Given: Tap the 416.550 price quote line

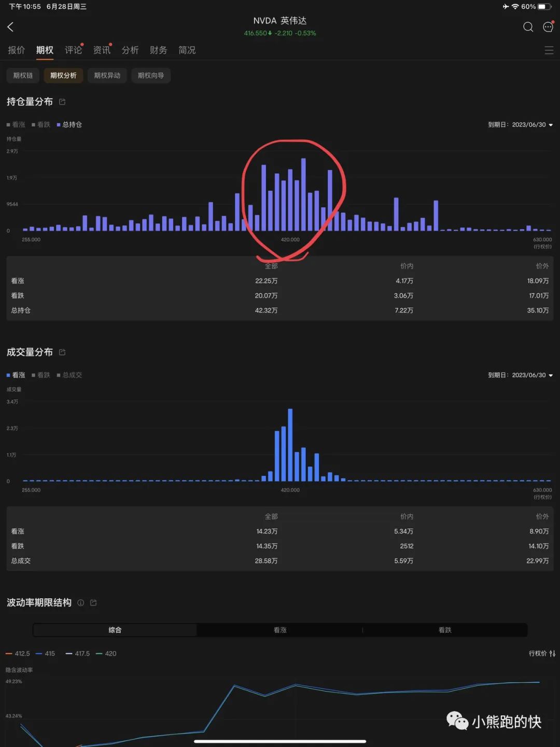Looking at the screenshot, I should click(280, 33).
